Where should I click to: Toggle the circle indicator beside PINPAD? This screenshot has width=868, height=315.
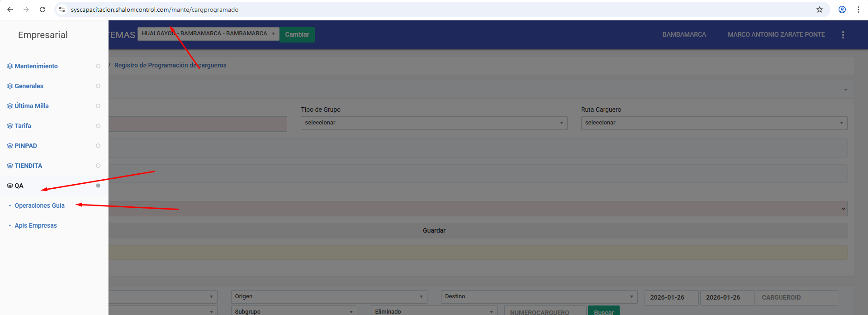(x=98, y=146)
